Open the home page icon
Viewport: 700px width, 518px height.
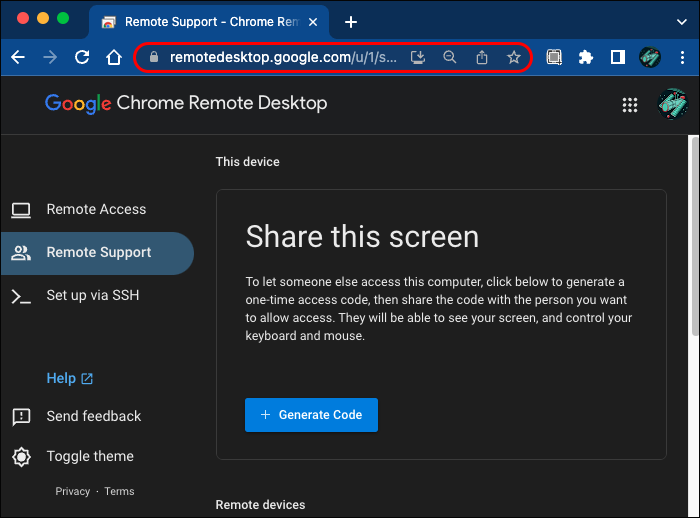[x=114, y=57]
